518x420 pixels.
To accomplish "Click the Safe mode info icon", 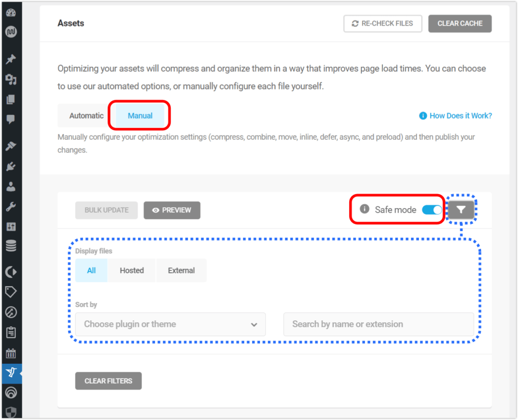I will pyautogui.click(x=365, y=209).
